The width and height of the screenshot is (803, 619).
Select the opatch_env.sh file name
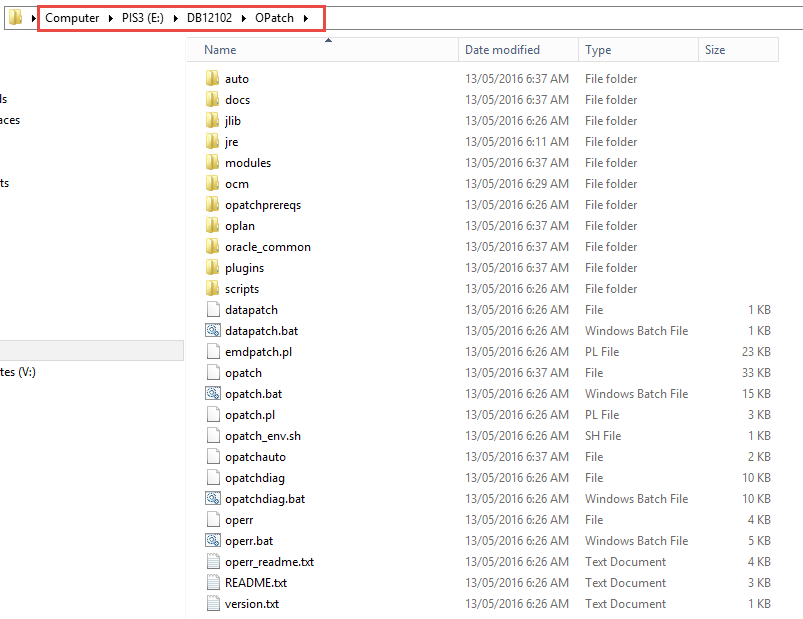[x=262, y=436]
